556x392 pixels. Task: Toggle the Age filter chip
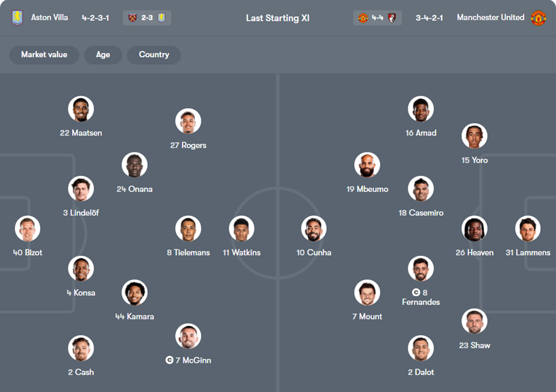(x=103, y=55)
